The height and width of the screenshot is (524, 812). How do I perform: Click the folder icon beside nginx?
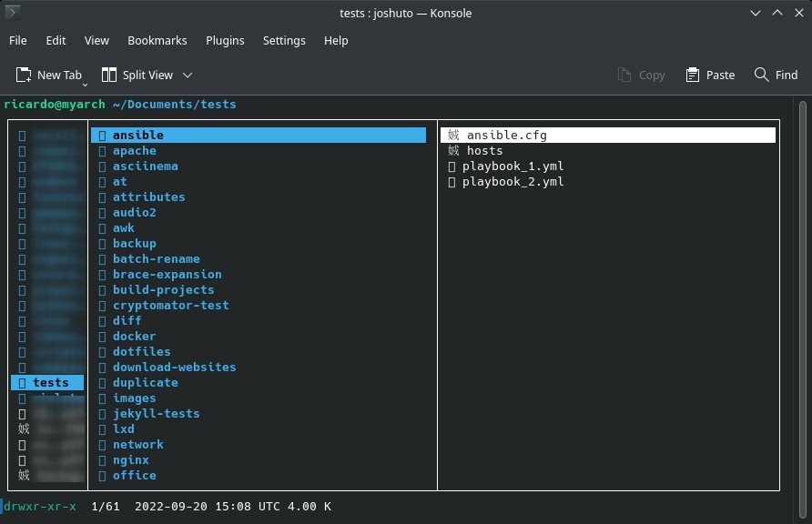click(102, 460)
